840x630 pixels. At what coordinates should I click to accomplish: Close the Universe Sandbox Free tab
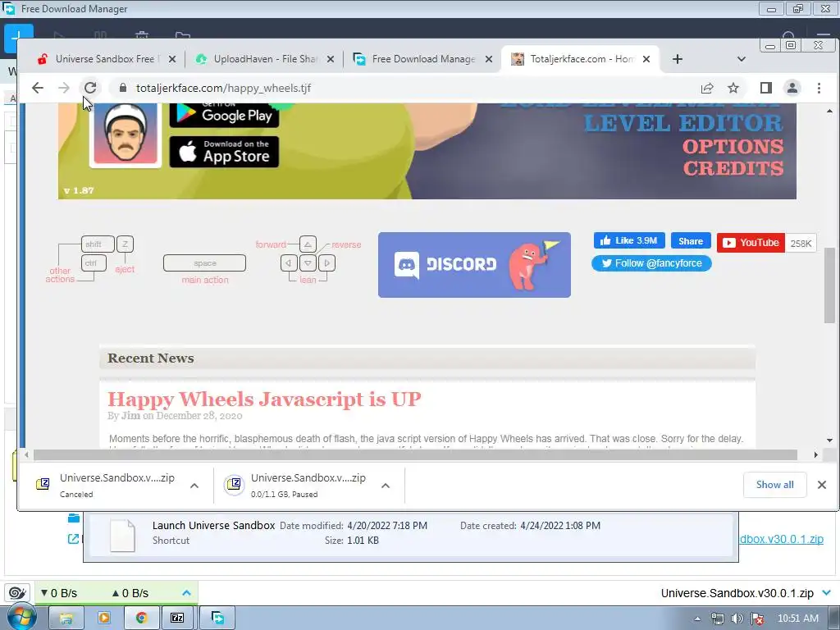[x=172, y=59]
